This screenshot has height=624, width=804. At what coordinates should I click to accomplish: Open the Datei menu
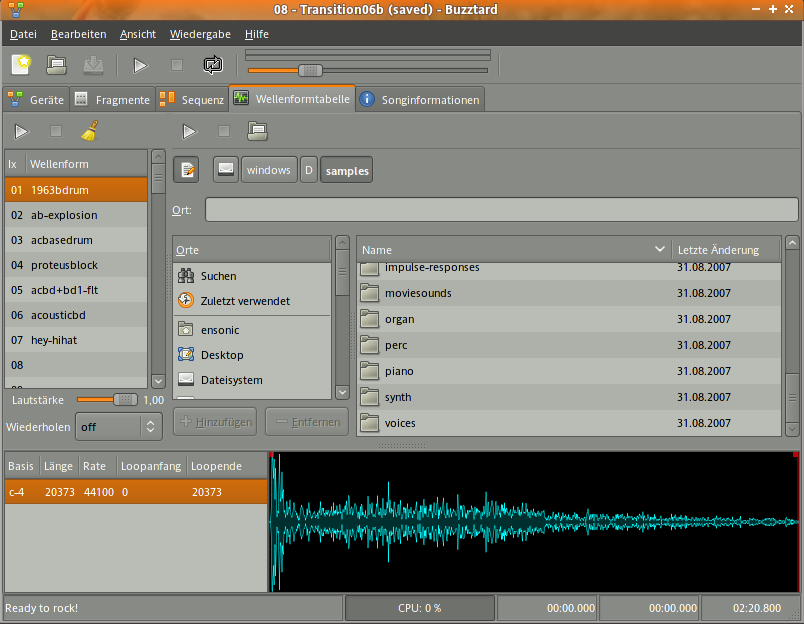[x=24, y=34]
